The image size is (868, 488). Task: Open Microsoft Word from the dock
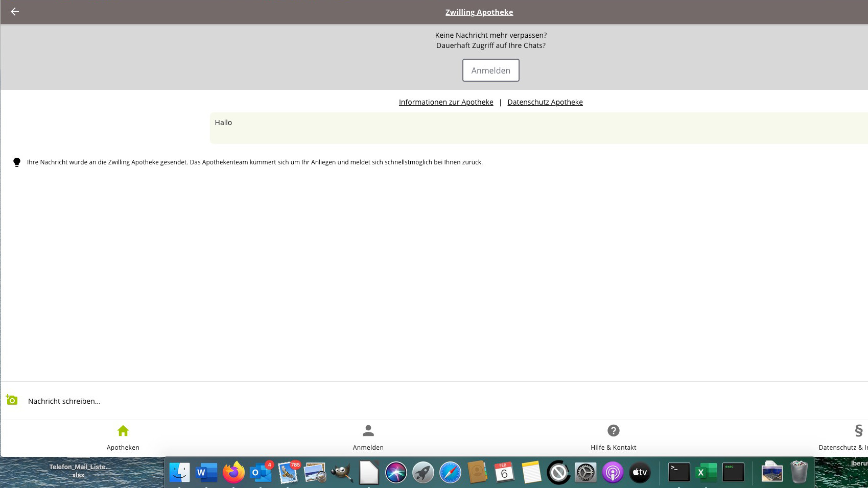click(207, 472)
